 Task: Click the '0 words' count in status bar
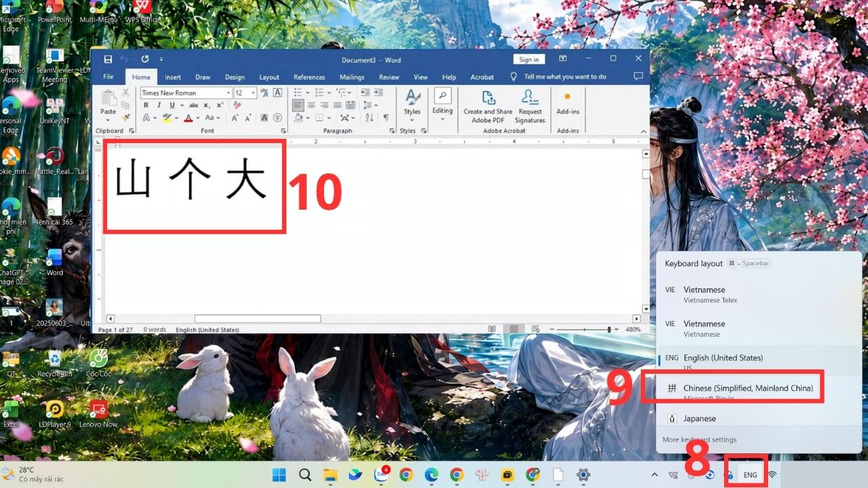(155, 330)
